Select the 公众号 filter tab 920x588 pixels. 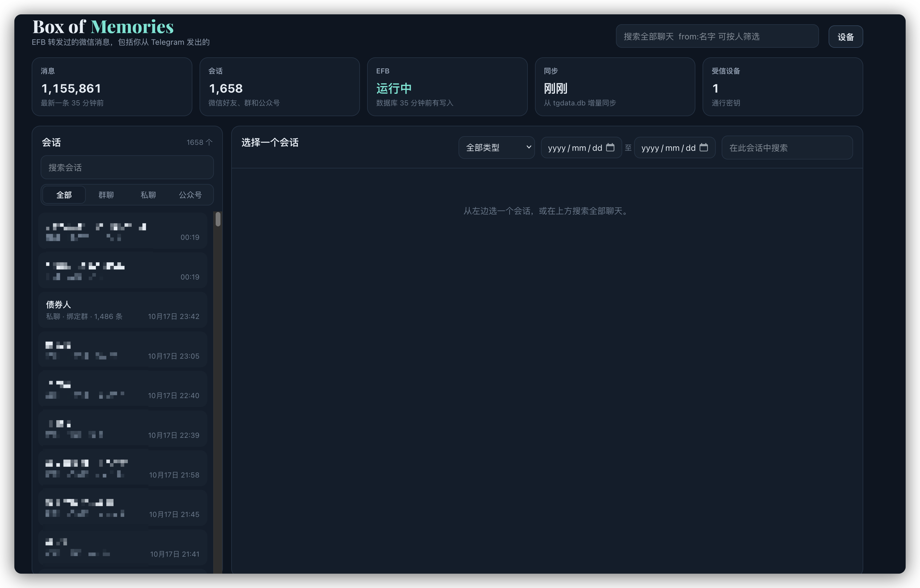[190, 195]
